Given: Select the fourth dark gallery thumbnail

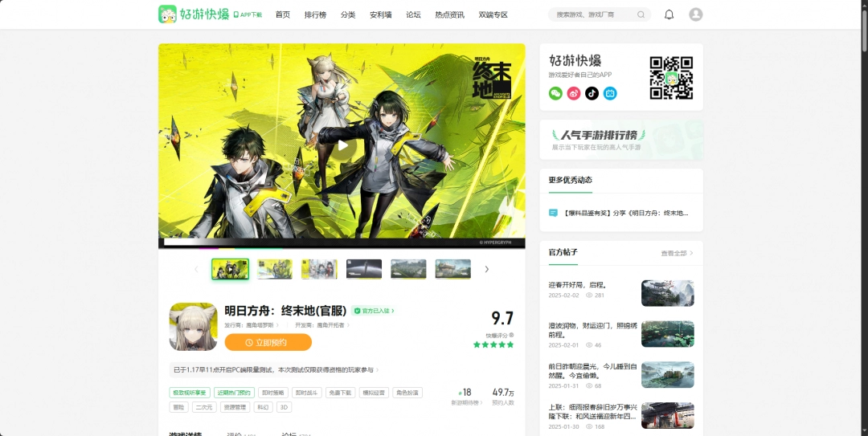Looking at the screenshot, I should pyautogui.click(x=364, y=269).
